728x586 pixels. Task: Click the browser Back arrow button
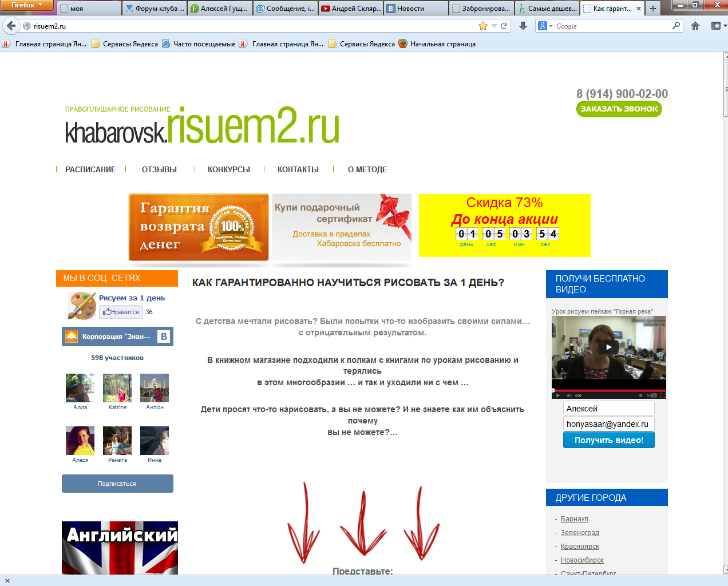pyautogui.click(x=11, y=26)
